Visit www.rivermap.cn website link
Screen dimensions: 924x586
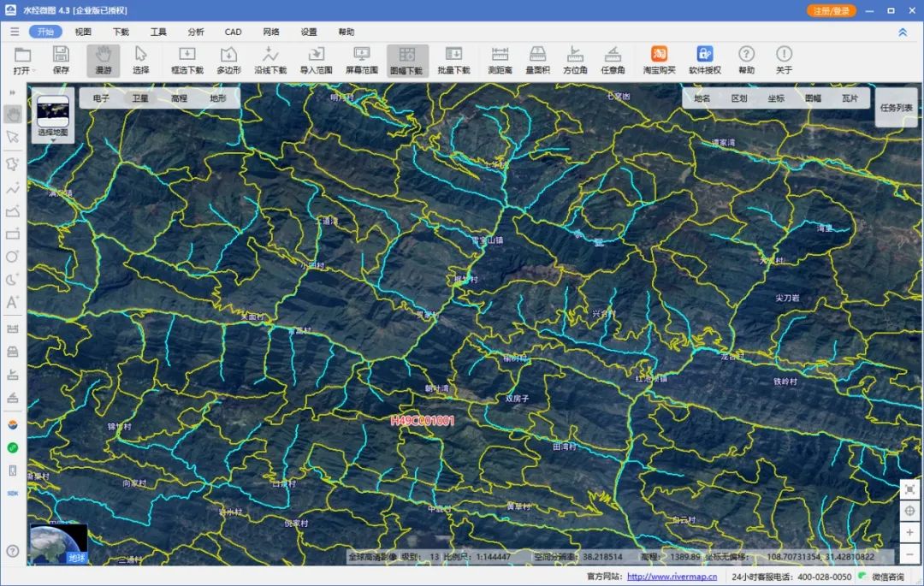(x=672, y=577)
